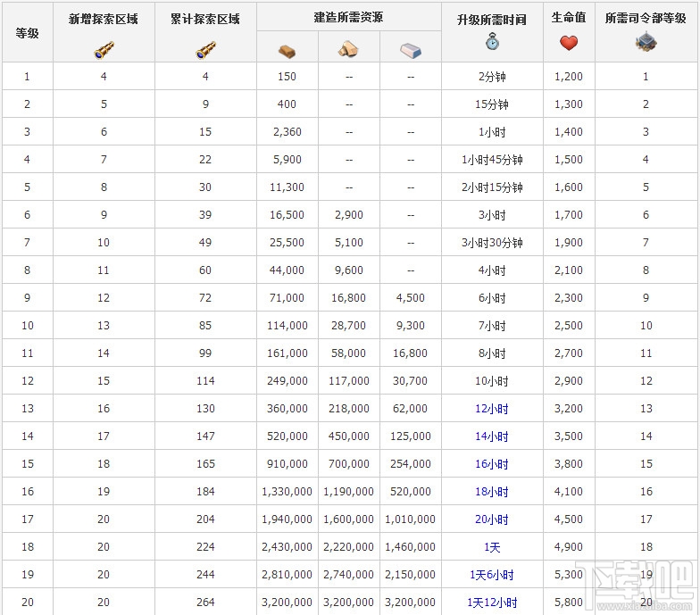Select the 3小时30分钟 time cell
The width and height of the screenshot is (700, 615).
pyautogui.click(x=492, y=243)
